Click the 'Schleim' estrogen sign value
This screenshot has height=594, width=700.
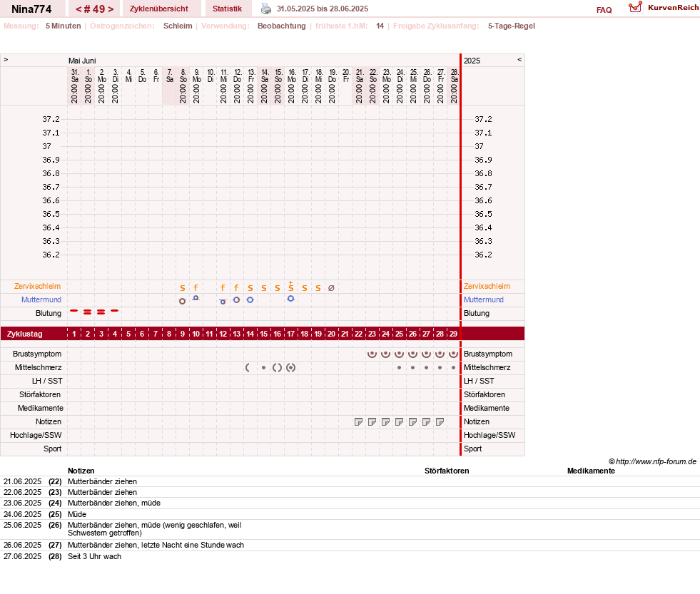pos(178,26)
